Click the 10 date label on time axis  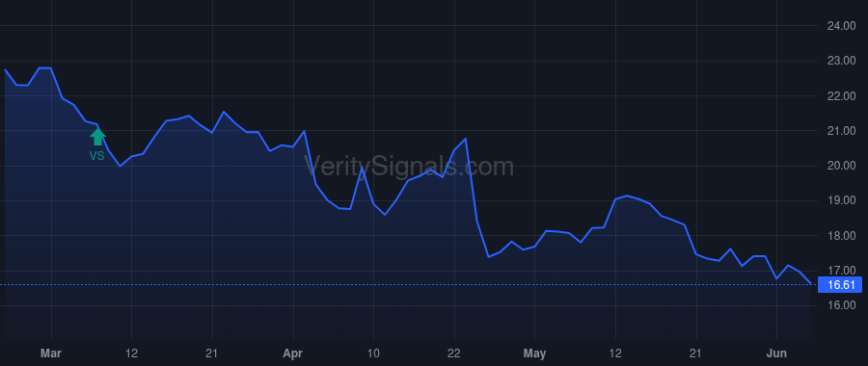coord(373,353)
